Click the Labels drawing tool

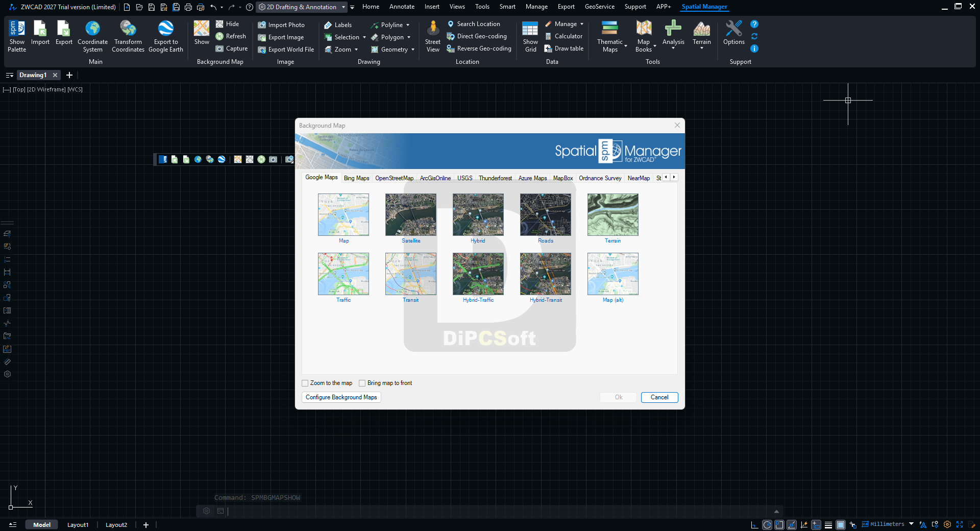pos(338,25)
